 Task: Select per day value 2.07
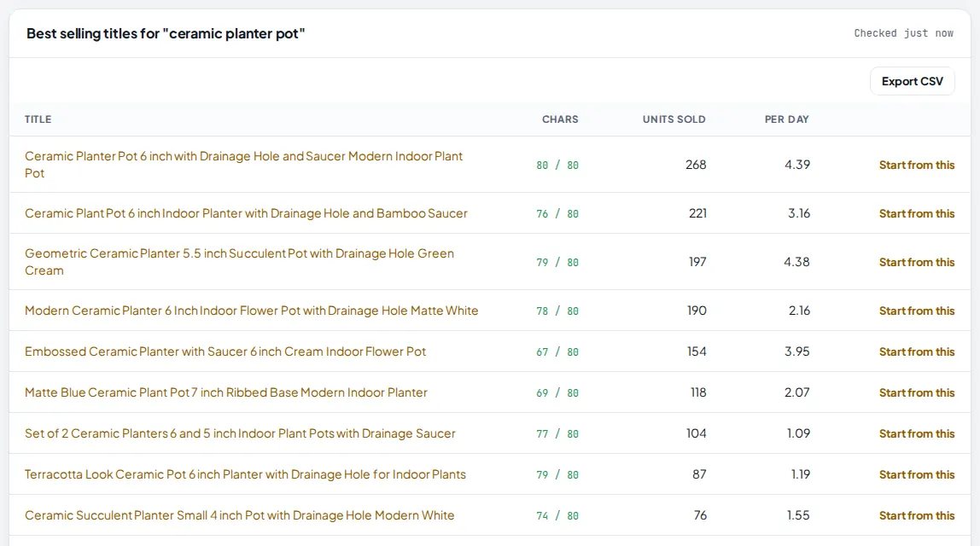tap(796, 393)
